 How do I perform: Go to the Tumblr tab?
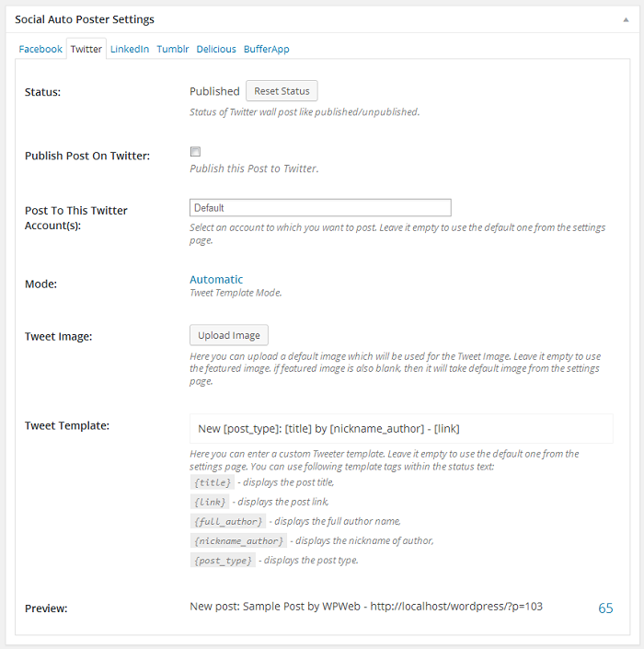point(173,49)
